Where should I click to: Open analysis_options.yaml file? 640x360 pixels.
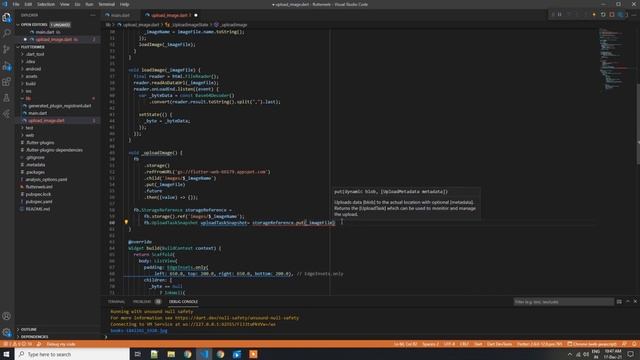pyautogui.click(x=46, y=180)
